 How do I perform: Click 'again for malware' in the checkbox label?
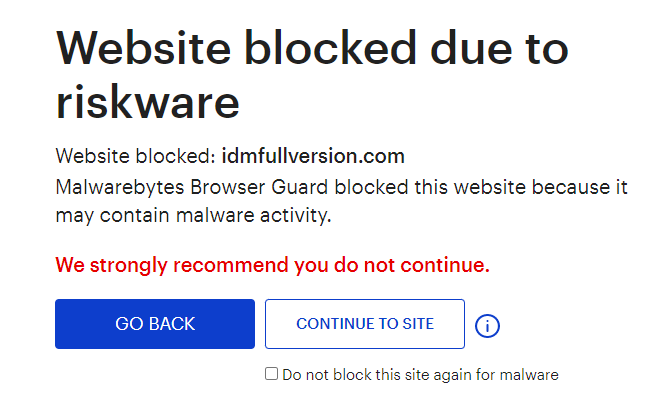click(496, 375)
